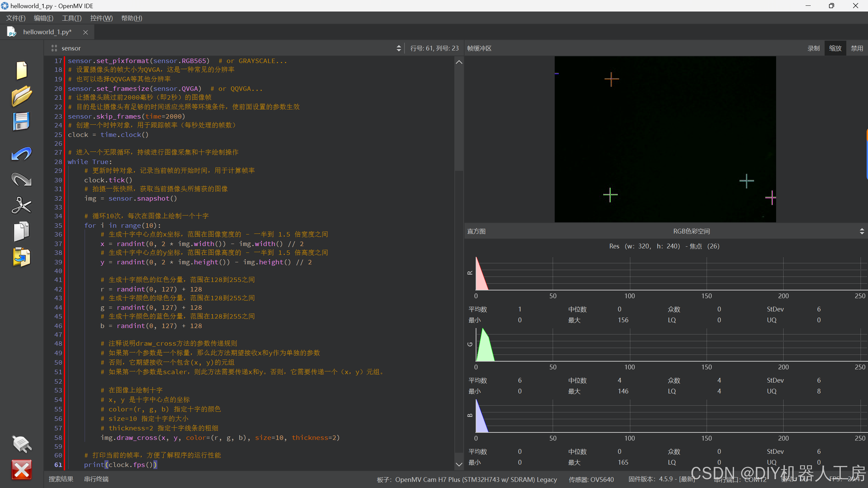Save the script with floppy disk icon
This screenshot has width=868, height=488.
[22, 121]
